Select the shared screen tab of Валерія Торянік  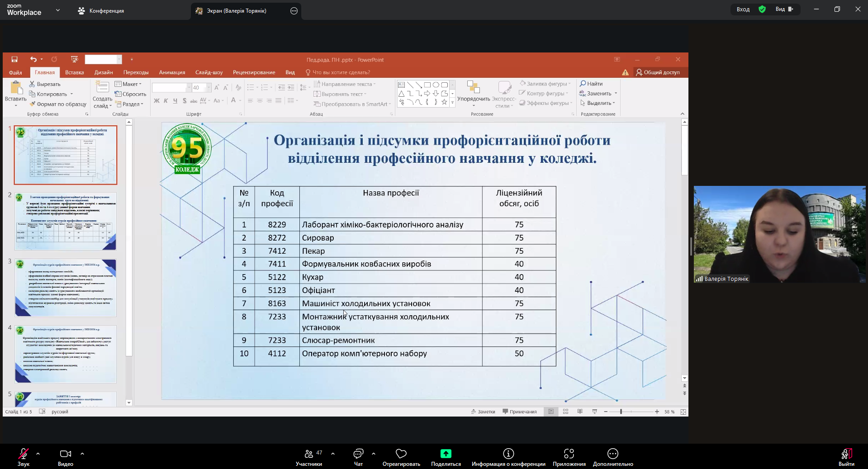tap(237, 11)
